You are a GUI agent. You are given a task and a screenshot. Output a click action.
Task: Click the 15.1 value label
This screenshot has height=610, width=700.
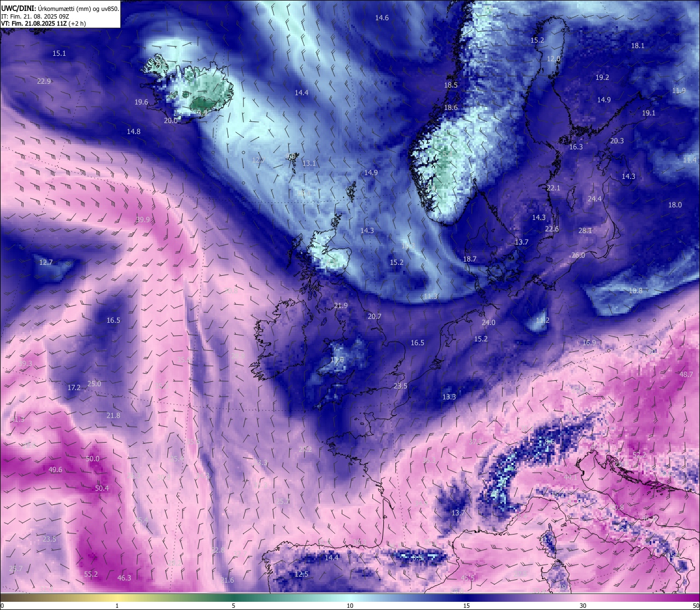pyautogui.click(x=59, y=54)
